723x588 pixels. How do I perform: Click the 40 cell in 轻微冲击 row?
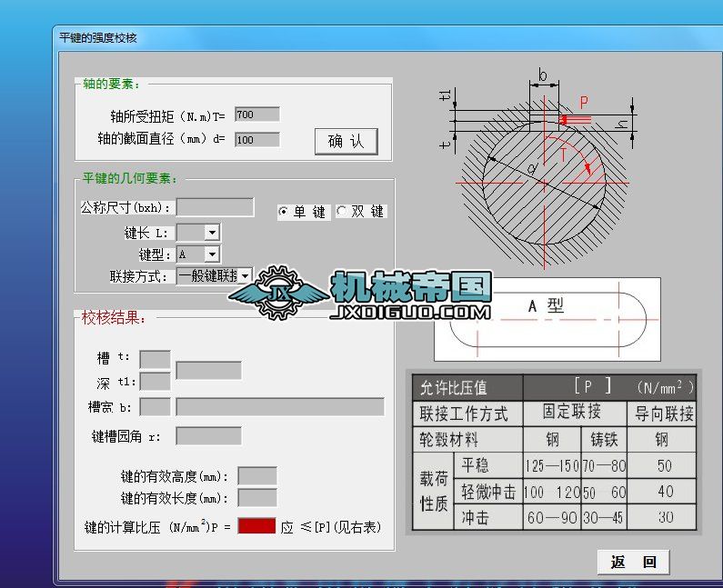662,492
